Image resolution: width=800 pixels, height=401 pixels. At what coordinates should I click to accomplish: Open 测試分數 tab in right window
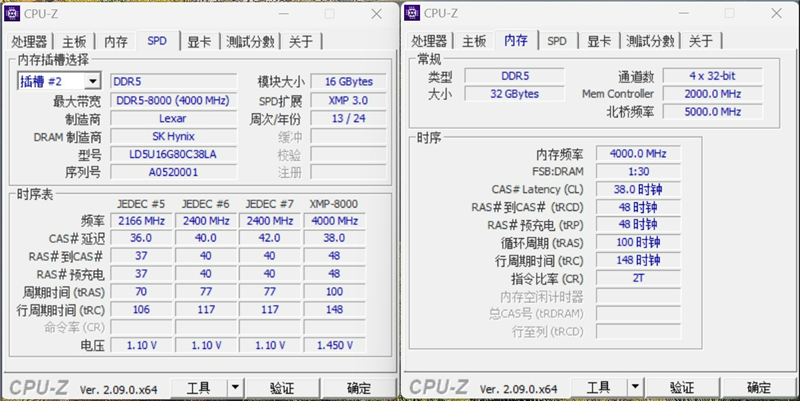(x=650, y=41)
